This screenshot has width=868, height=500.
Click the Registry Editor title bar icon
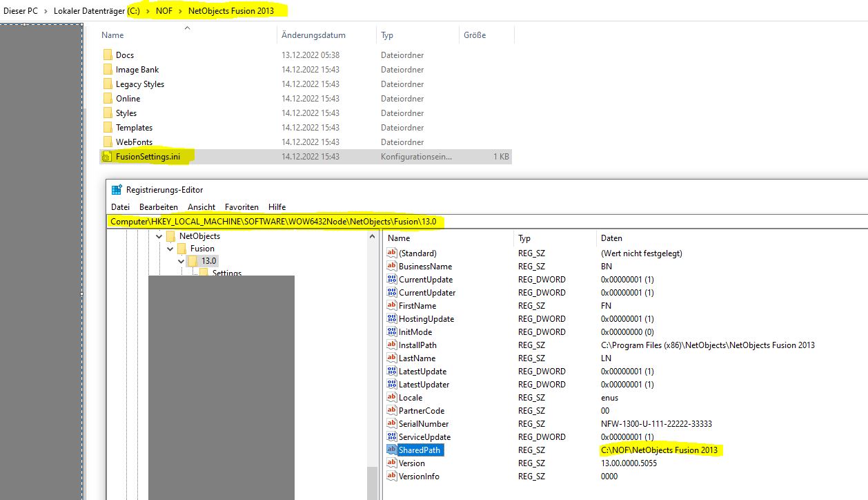(x=117, y=190)
